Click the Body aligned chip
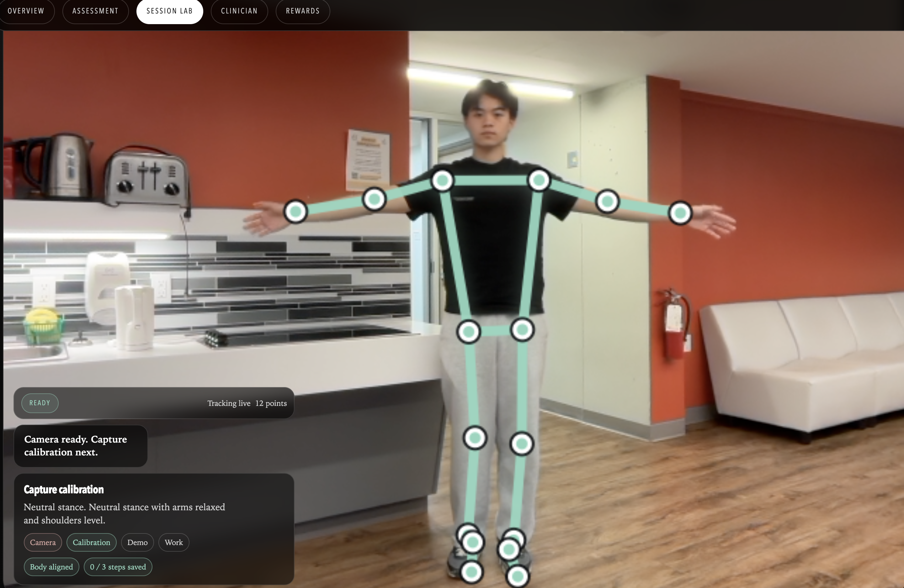Image resolution: width=904 pixels, height=588 pixels. coord(51,567)
